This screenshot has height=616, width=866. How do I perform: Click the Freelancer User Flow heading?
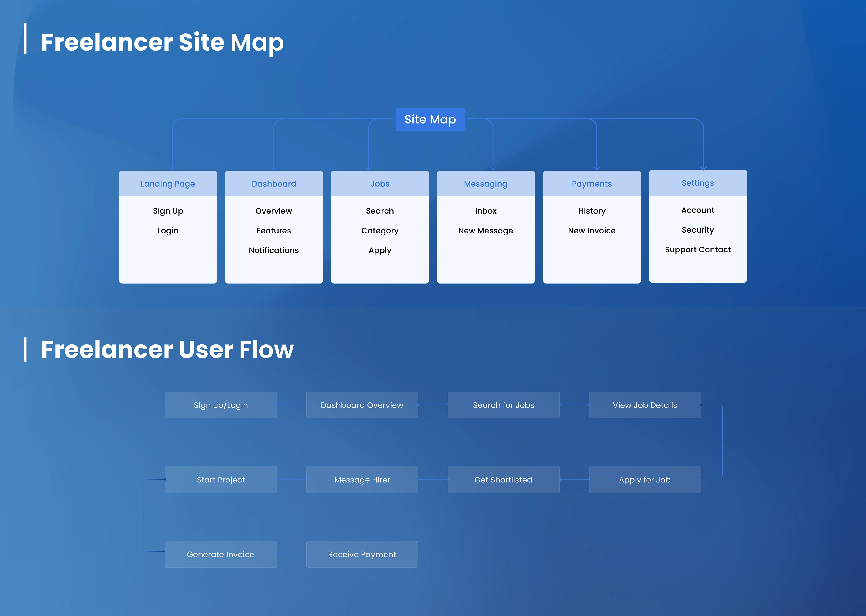[x=167, y=349]
